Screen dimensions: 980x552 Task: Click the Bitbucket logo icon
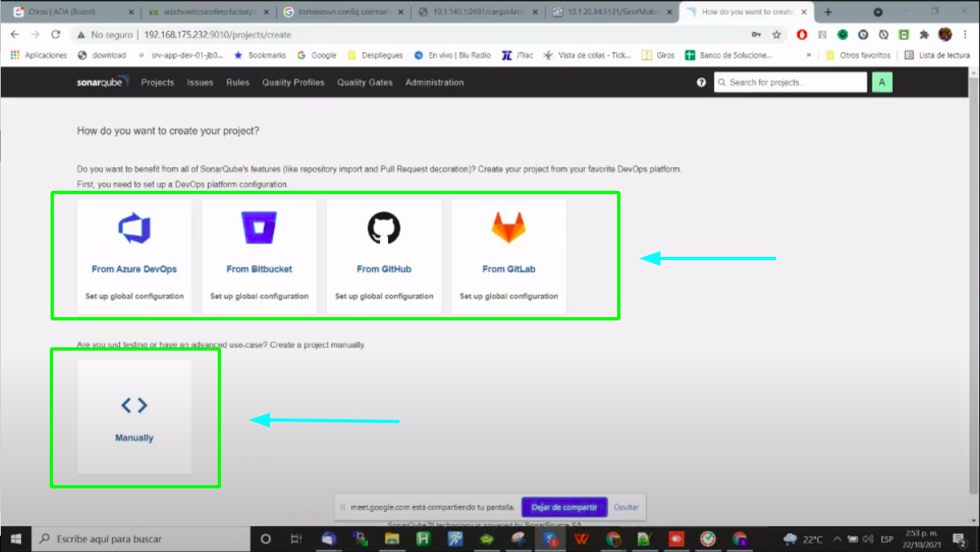point(259,228)
